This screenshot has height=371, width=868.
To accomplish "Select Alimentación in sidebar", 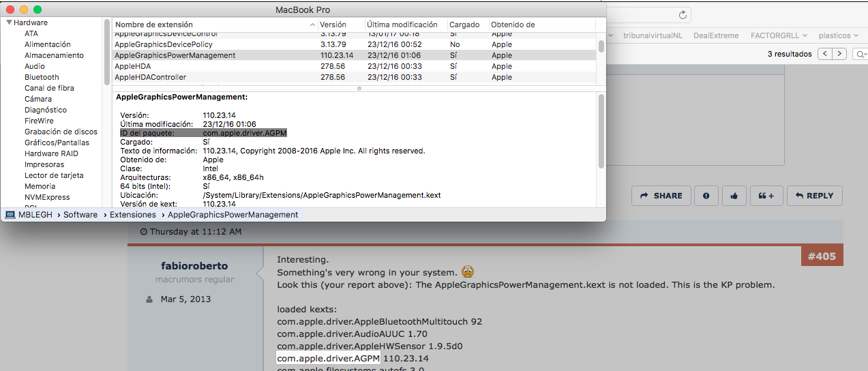I will click(48, 44).
